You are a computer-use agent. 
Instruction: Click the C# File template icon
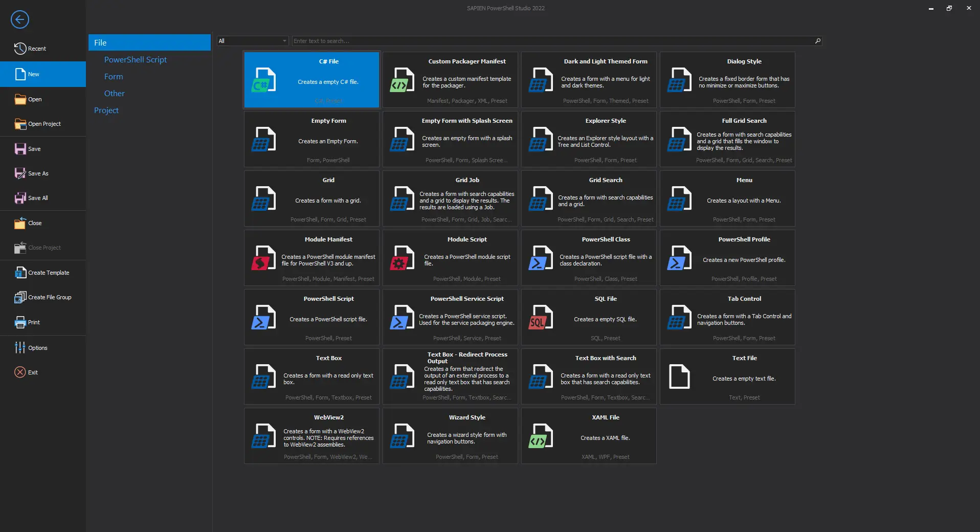[264, 80]
